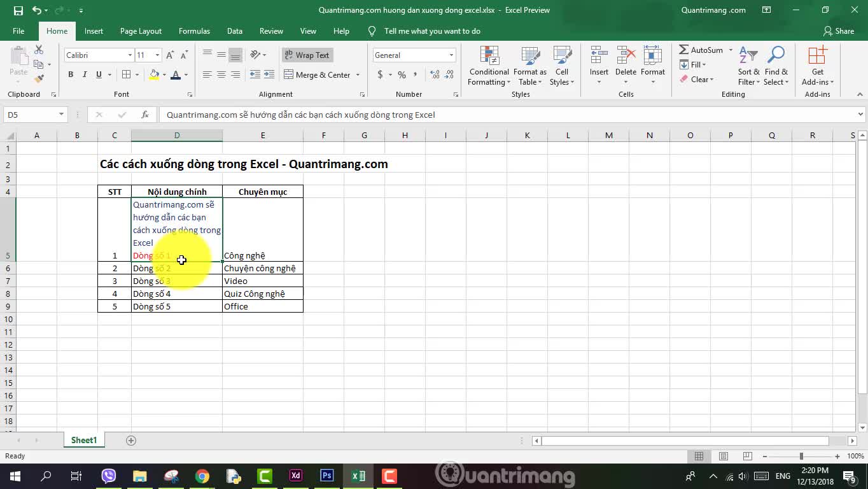Click the Insert Function fx button
The height and width of the screenshot is (489, 868).
click(x=145, y=115)
